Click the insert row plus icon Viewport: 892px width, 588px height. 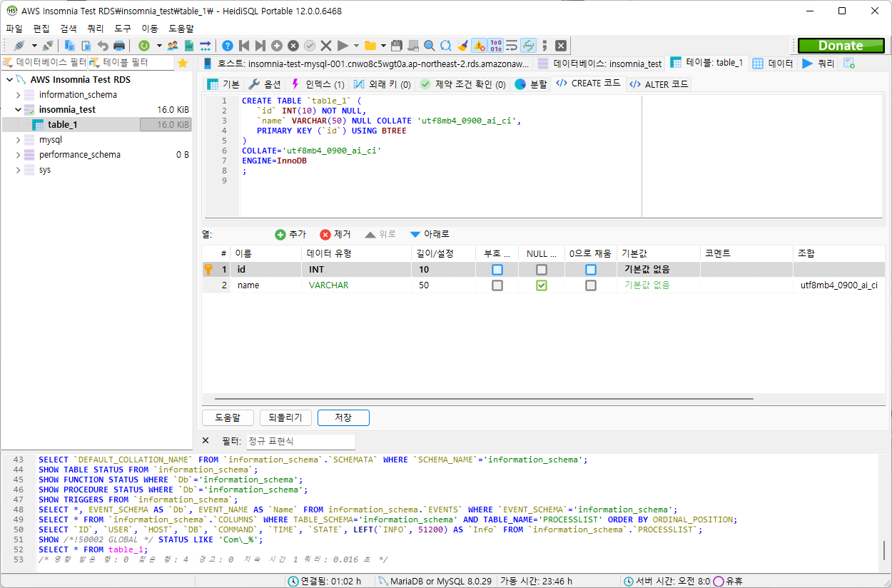[x=277, y=46]
